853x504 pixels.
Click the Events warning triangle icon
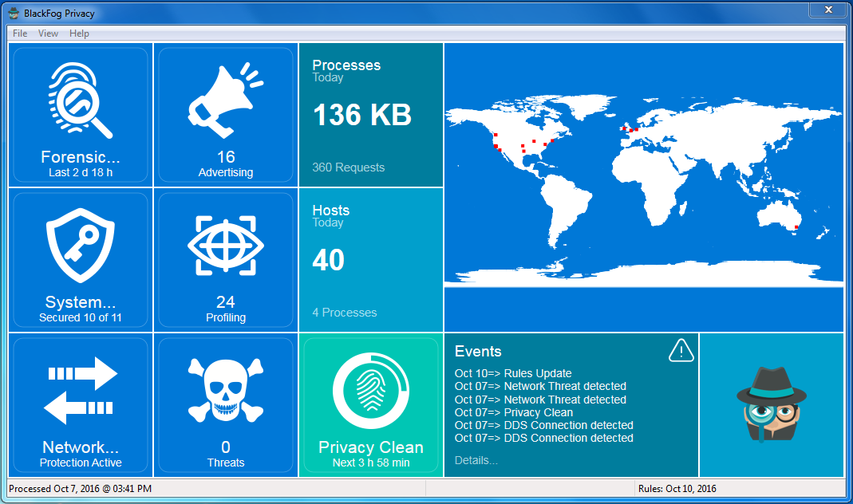point(681,351)
